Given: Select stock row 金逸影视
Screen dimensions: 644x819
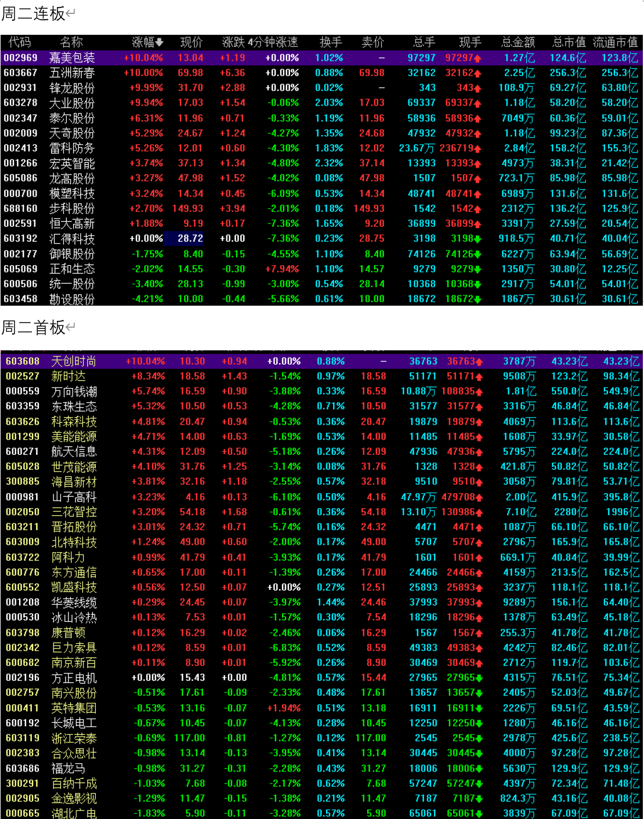Looking at the screenshot, I should click(321, 799).
